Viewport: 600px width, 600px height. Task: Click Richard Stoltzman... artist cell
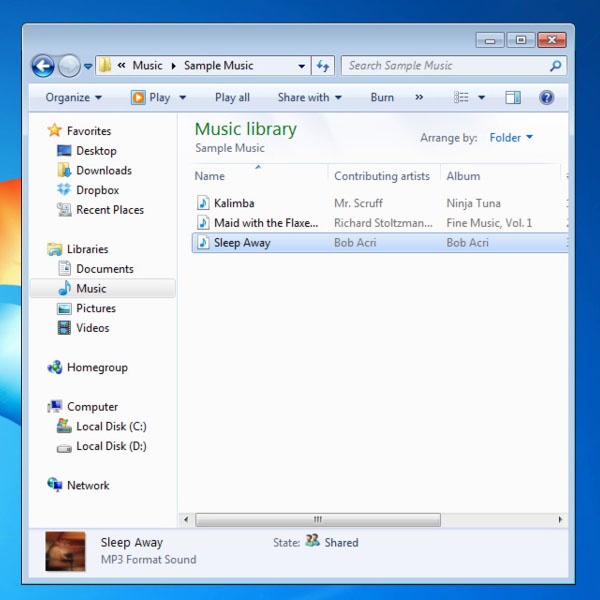click(383, 223)
